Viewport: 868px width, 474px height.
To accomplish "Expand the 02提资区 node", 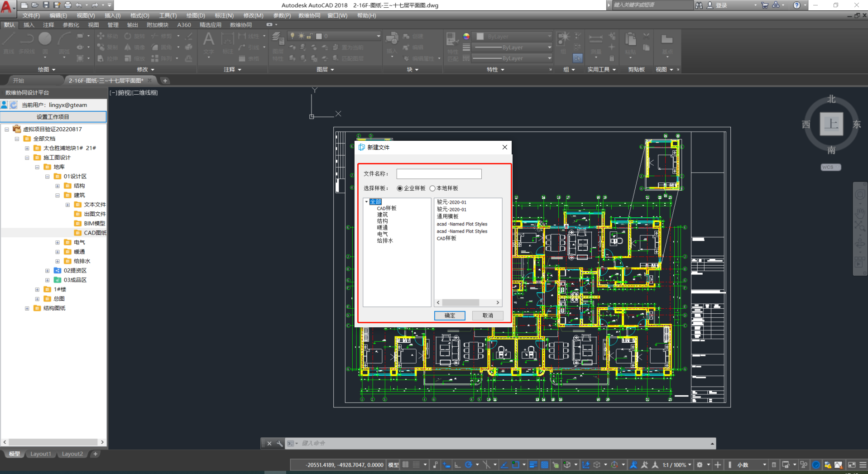I will point(47,270).
